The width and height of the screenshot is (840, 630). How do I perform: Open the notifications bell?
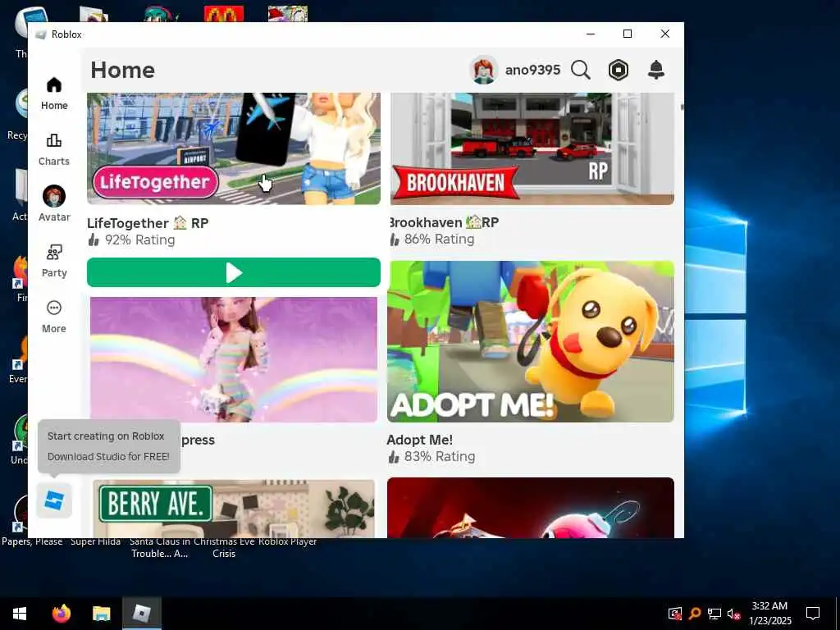coord(656,70)
